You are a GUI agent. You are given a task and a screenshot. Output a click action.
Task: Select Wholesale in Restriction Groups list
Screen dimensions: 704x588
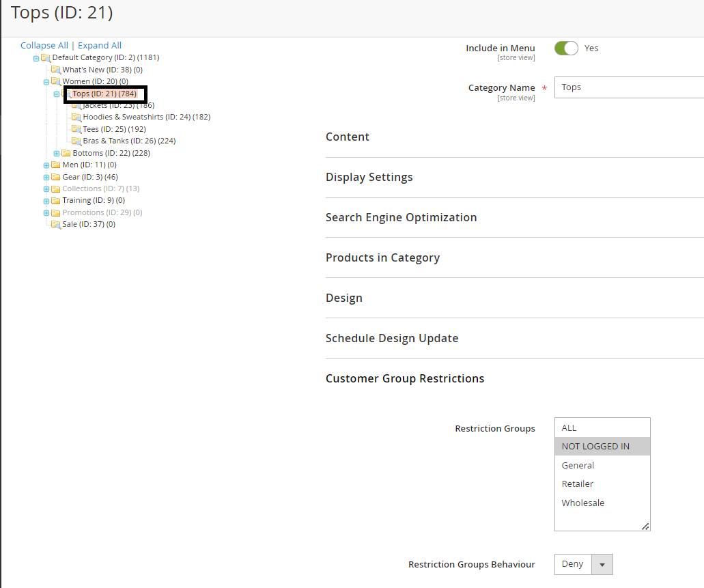583,503
